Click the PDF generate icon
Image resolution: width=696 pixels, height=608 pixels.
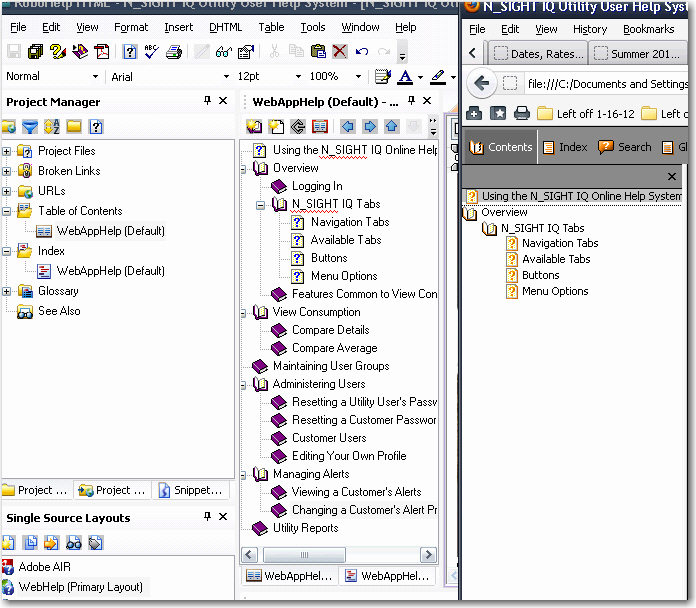(102, 52)
